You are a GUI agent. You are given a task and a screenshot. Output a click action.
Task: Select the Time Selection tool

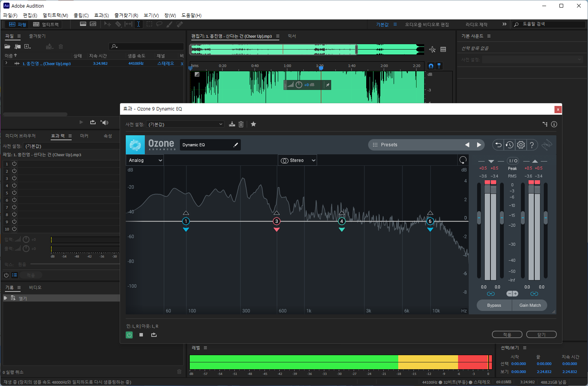(138, 24)
